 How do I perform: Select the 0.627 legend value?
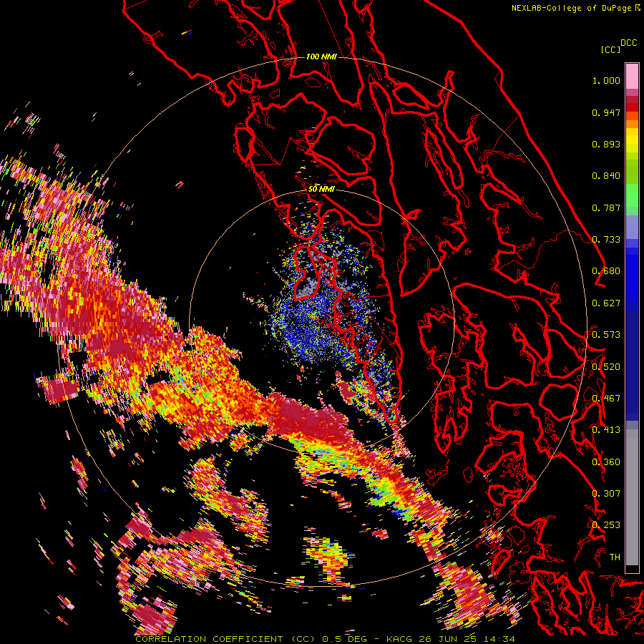click(x=606, y=303)
